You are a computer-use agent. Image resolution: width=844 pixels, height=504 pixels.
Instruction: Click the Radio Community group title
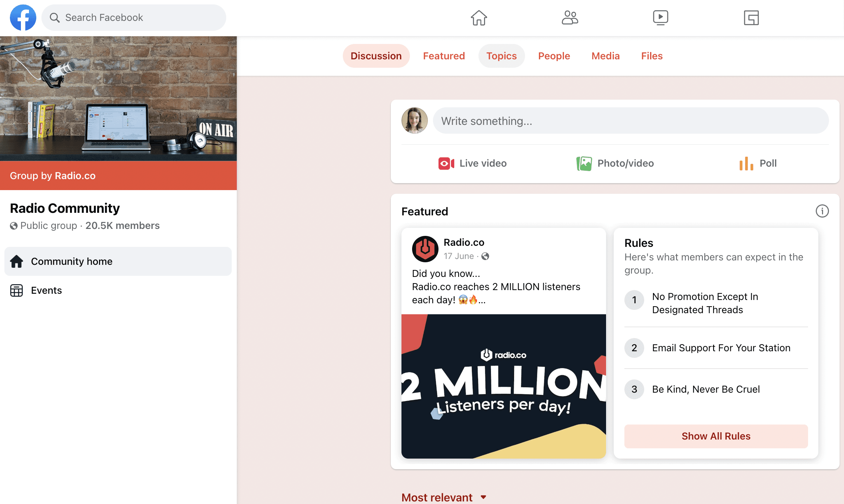65,208
